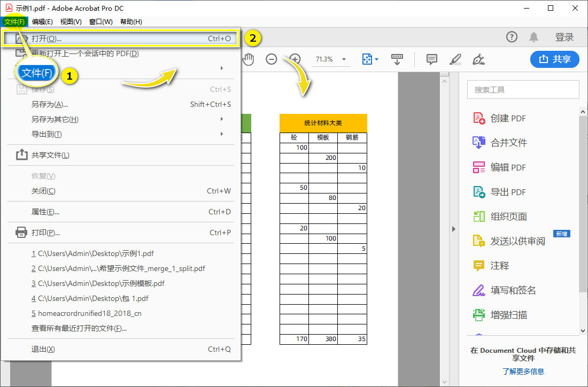The width and height of the screenshot is (588, 387).
Task: Open the 帮助(H) menu
Action: point(131,22)
